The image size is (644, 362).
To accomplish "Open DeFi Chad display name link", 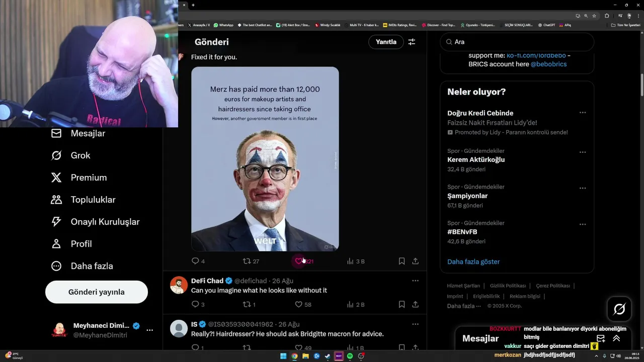I will tap(207, 281).
